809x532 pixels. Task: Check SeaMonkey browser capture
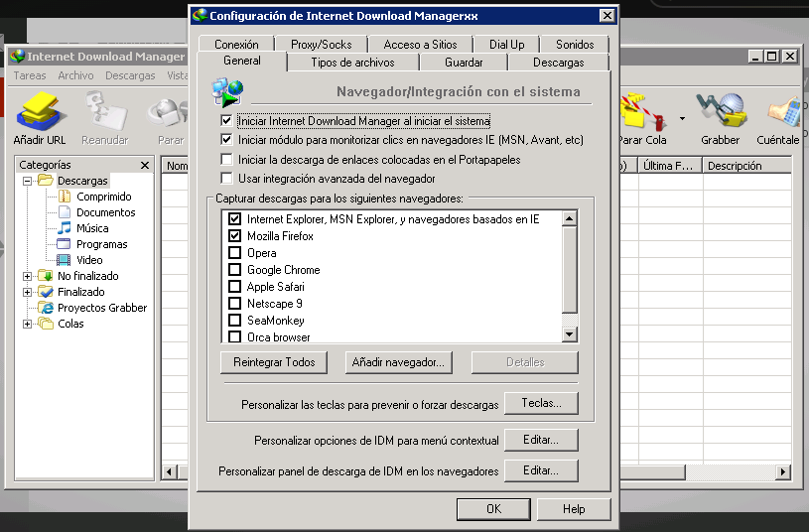pyautogui.click(x=234, y=320)
